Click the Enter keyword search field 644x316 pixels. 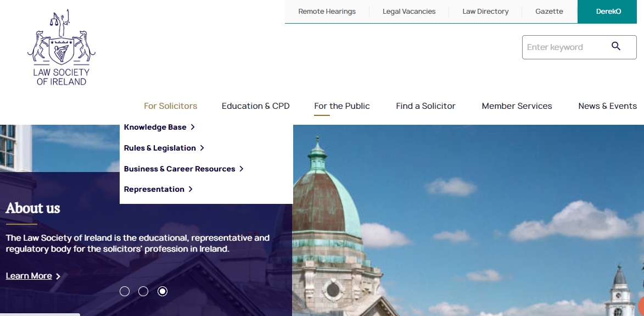[563, 47]
